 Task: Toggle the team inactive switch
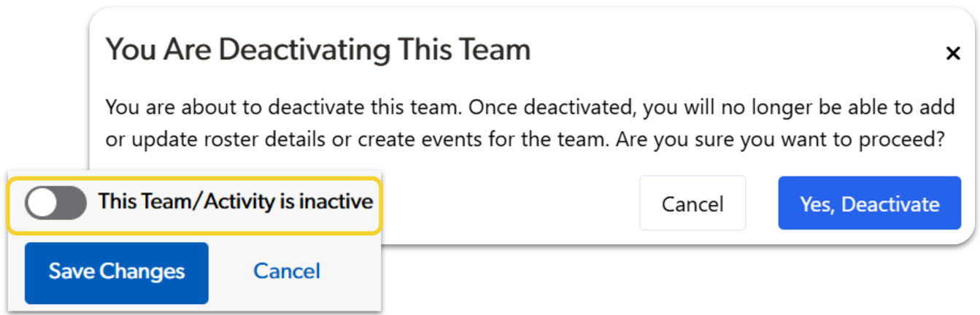coord(55,202)
